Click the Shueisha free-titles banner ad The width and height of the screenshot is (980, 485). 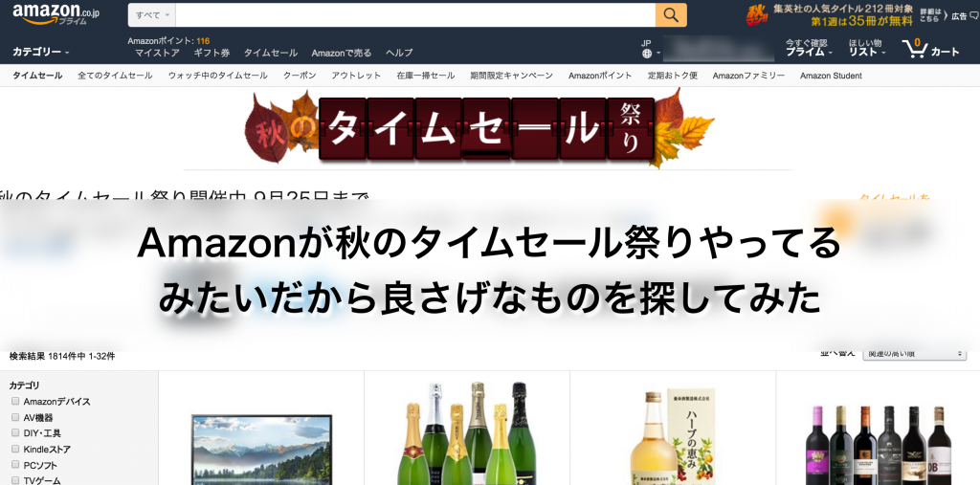point(828,15)
